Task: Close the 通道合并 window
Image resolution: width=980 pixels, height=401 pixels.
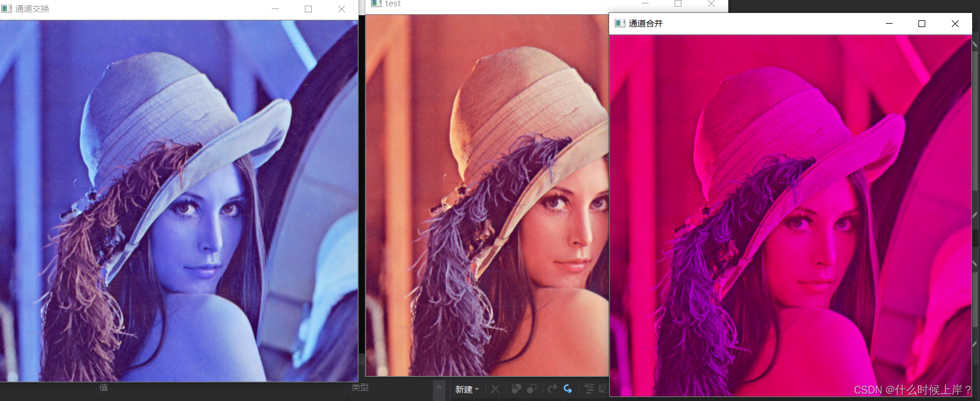Action: pos(955,24)
